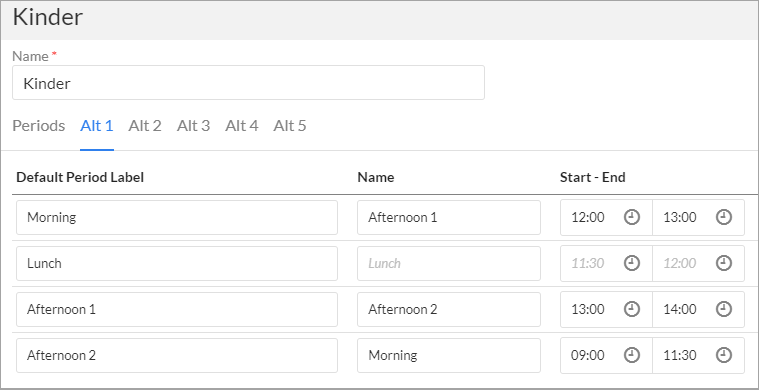Open clock picker for 12:00 start time
This screenshot has height=390, width=759.
pyautogui.click(x=631, y=217)
